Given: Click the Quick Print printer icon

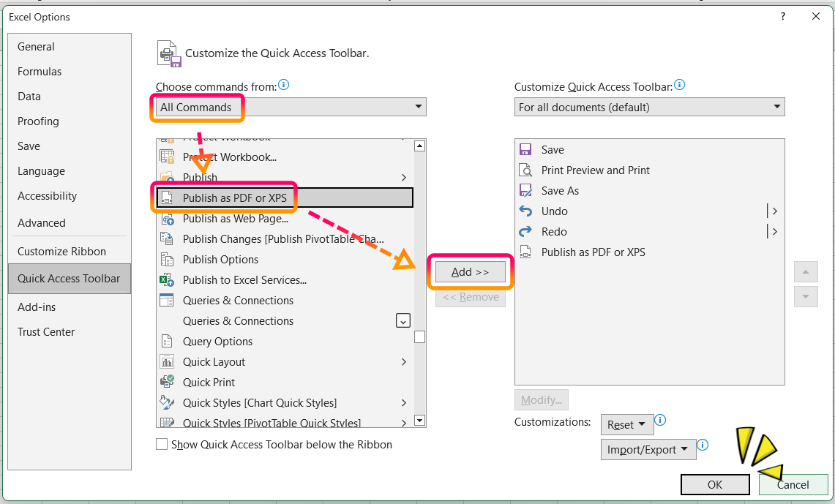Looking at the screenshot, I should pyautogui.click(x=167, y=382).
